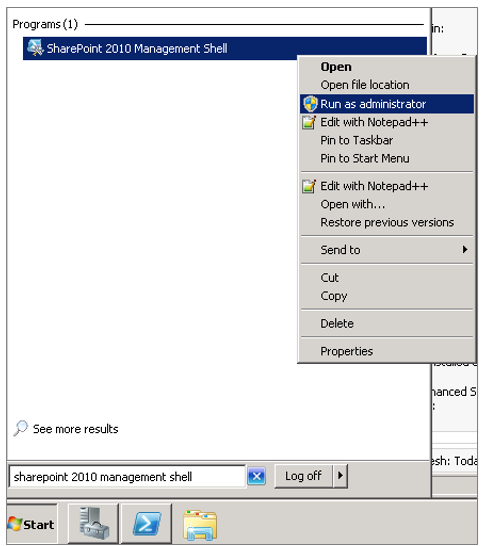This screenshot has height=546, width=482.
Task: Click the Notepad++ icon above Open with
Action: (x=309, y=186)
